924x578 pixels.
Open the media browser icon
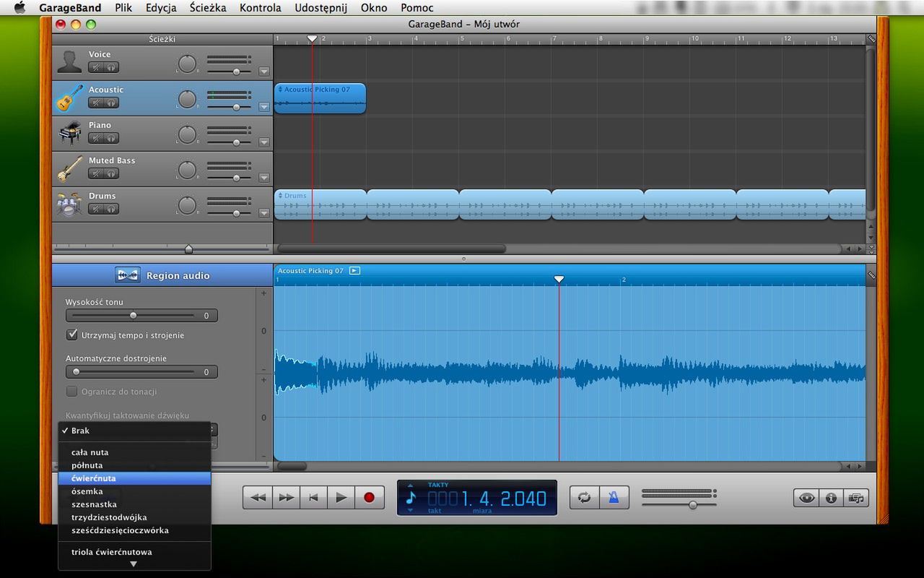pyautogui.click(x=855, y=498)
